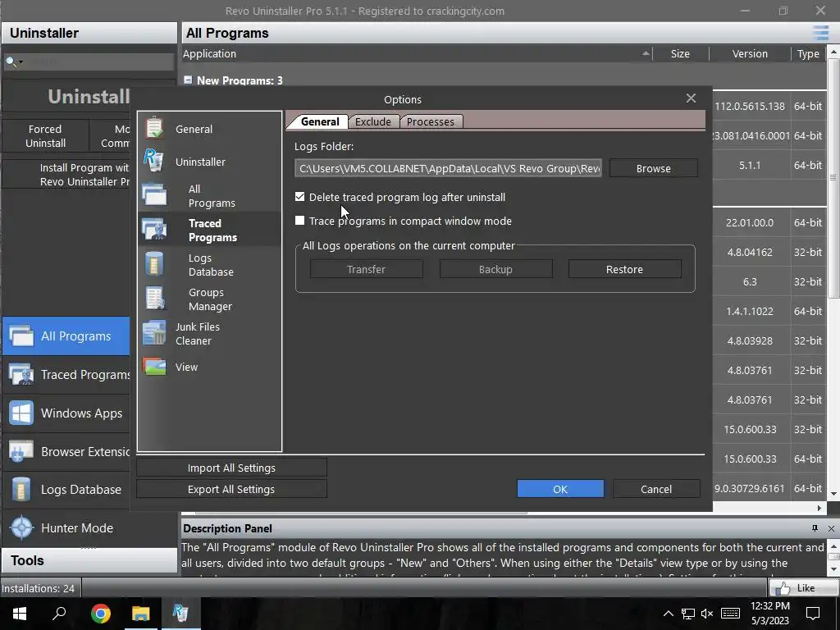Uncheck Delete traced program log after uninstall

click(x=300, y=197)
